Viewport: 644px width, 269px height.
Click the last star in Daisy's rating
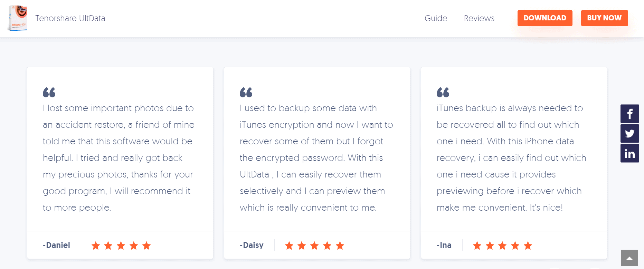(x=340, y=246)
